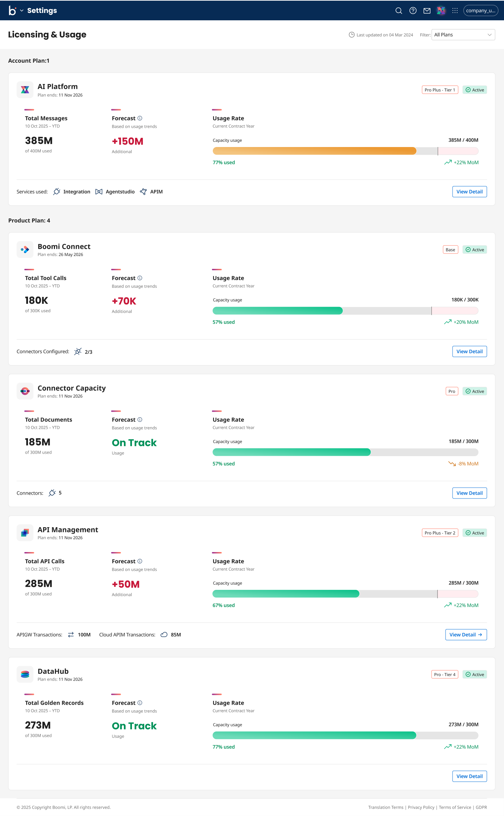This screenshot has width=504, height=816.
Task: Open the Privacy Policy footer link
Action: 421,807
